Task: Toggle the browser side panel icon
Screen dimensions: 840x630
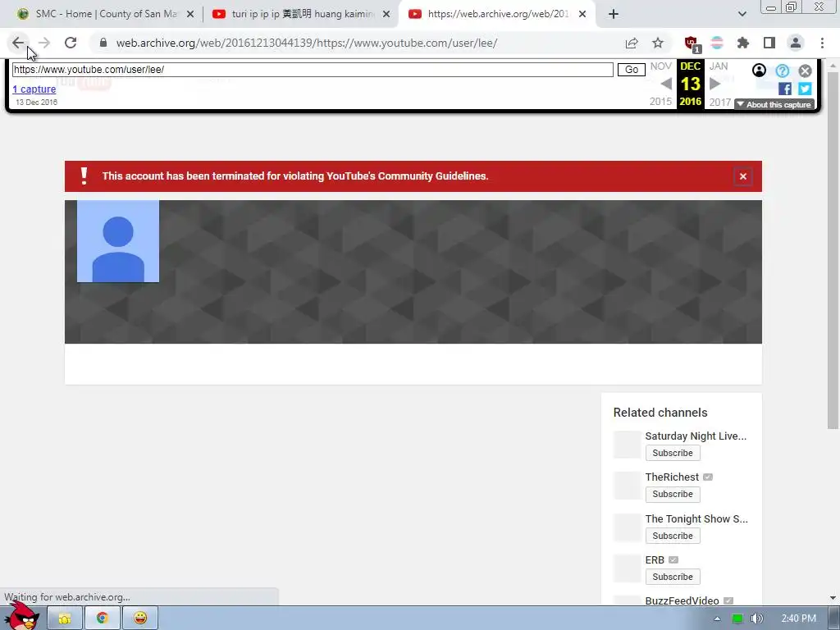Action: point(769,43)
